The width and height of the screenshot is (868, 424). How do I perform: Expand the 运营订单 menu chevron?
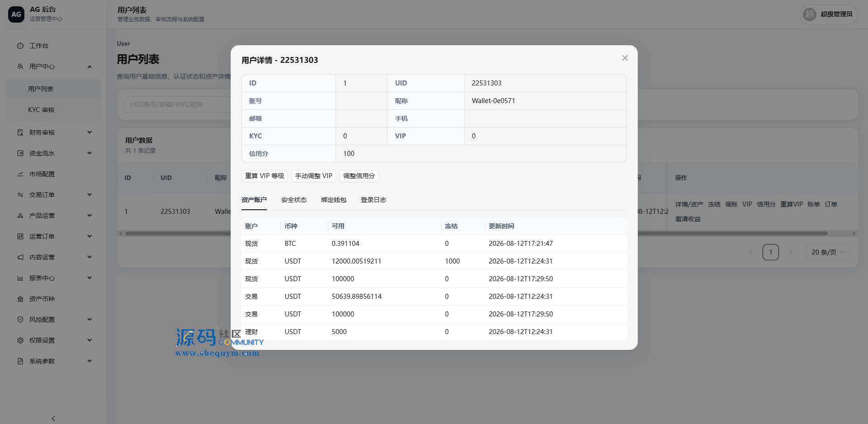point(90,236)
